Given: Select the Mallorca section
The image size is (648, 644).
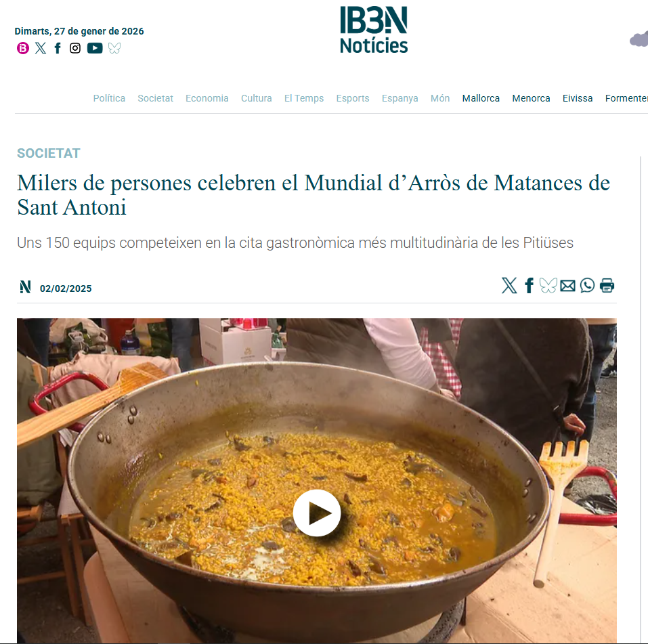Looking at the screenshot, I should coord(481,98).
